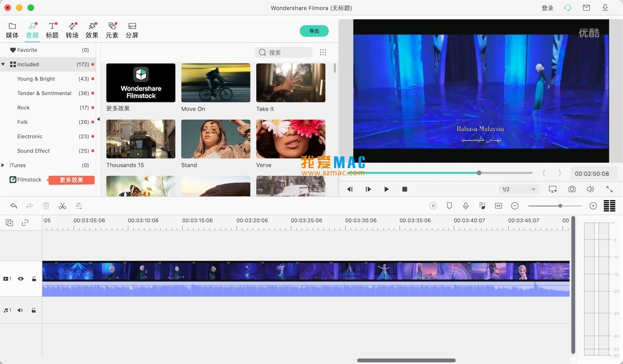Adjust the timeline zoom slider
Viewport: 623px width, 364px height.
pos(555,206)
